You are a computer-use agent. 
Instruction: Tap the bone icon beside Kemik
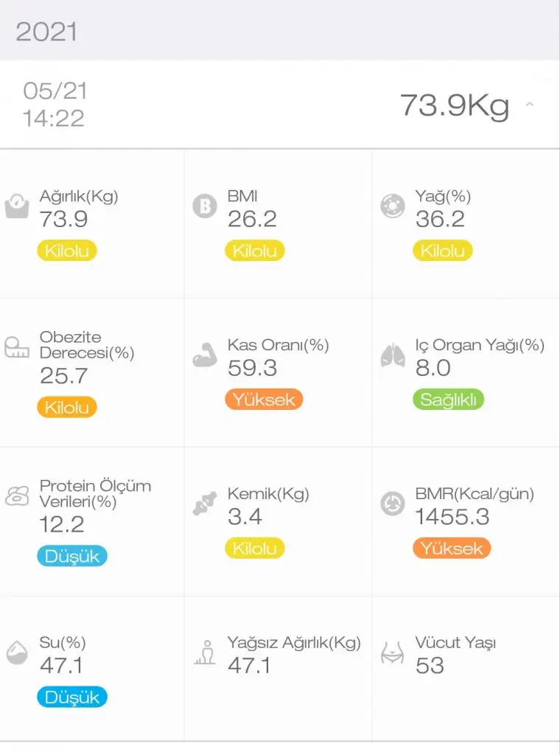[204, 504]
